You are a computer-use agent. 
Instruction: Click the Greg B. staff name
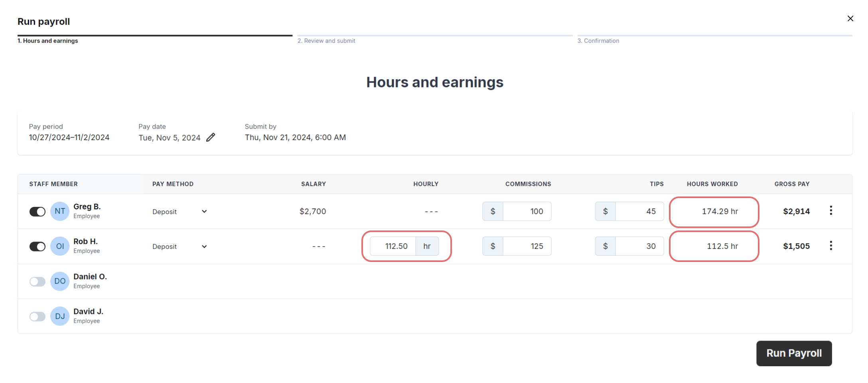87,206
